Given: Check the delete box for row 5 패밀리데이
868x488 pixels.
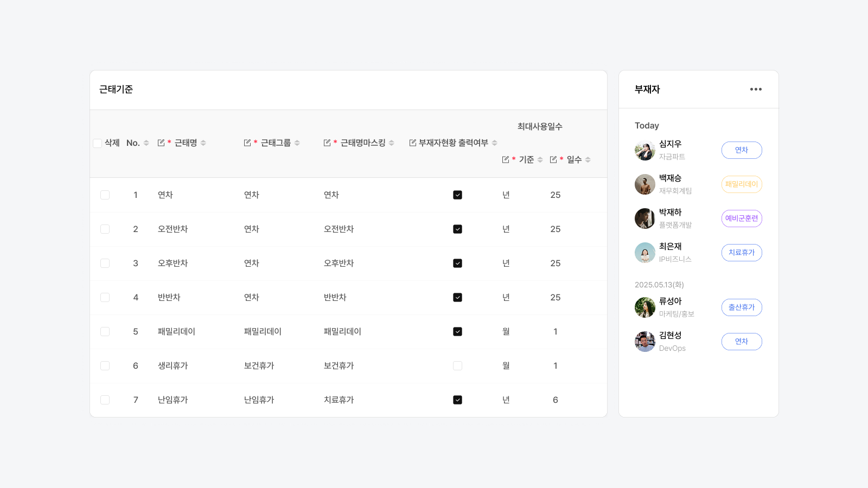Looking at the screenshot, I should pyautogui.click(x=105, y=332).
